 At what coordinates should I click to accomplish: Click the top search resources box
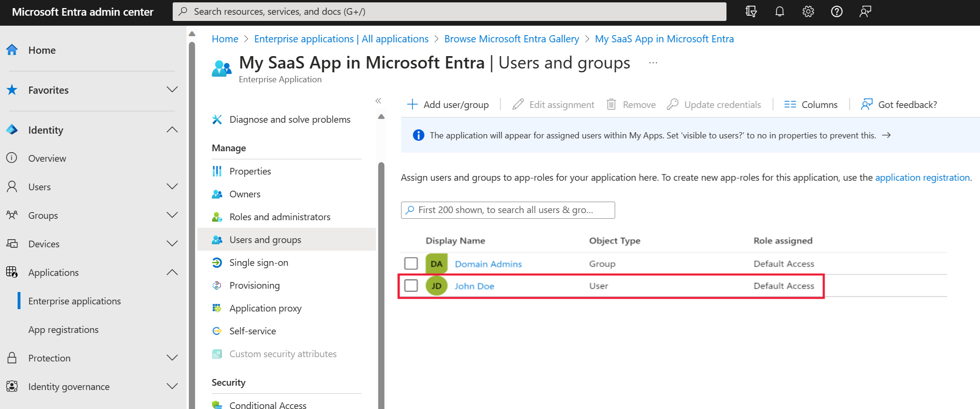click(x=450, y=11)
